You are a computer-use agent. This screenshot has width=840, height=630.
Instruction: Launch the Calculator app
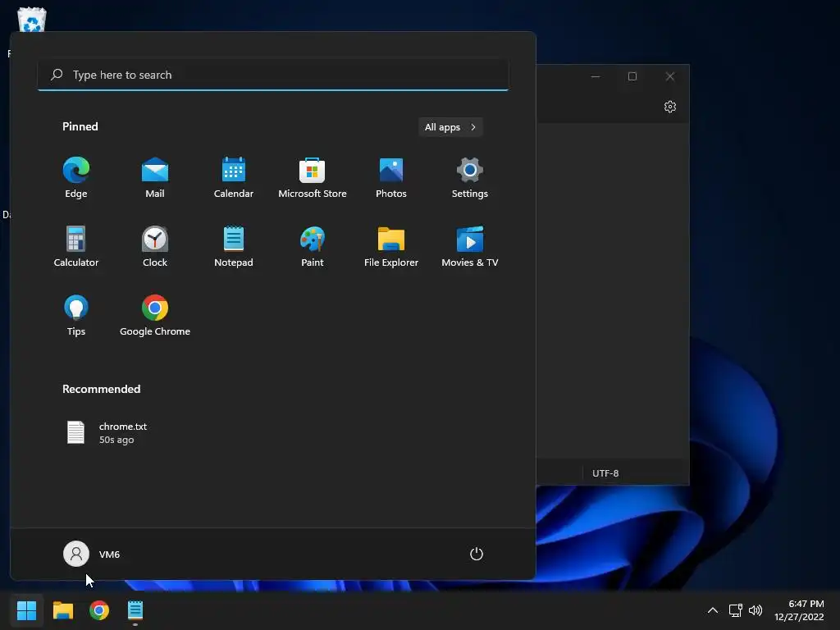pos(76,246)
